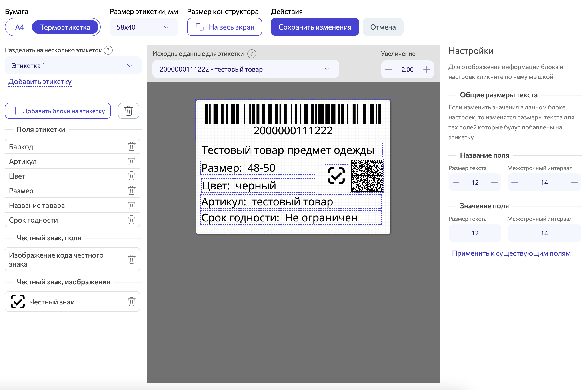The height and width of the screenshot is (390, 588).
Task: Delete the Изображение кода честного знака field
Action: [131, 259]
